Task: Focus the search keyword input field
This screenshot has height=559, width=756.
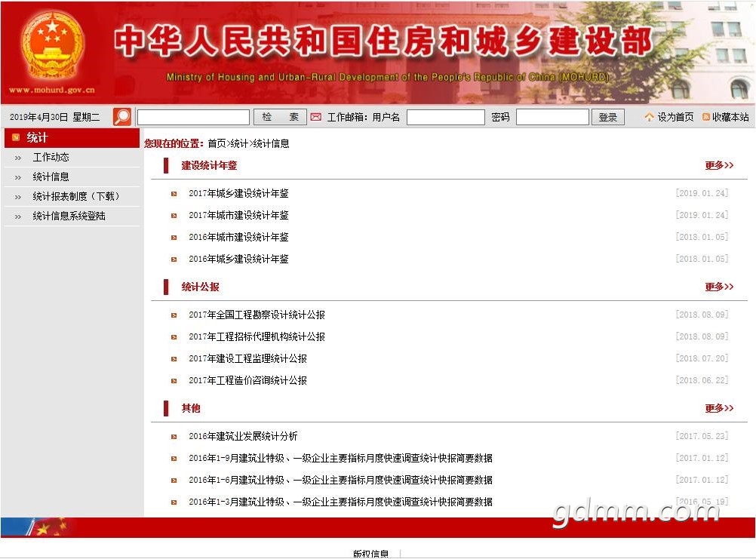Action: (x=193, y=117)
